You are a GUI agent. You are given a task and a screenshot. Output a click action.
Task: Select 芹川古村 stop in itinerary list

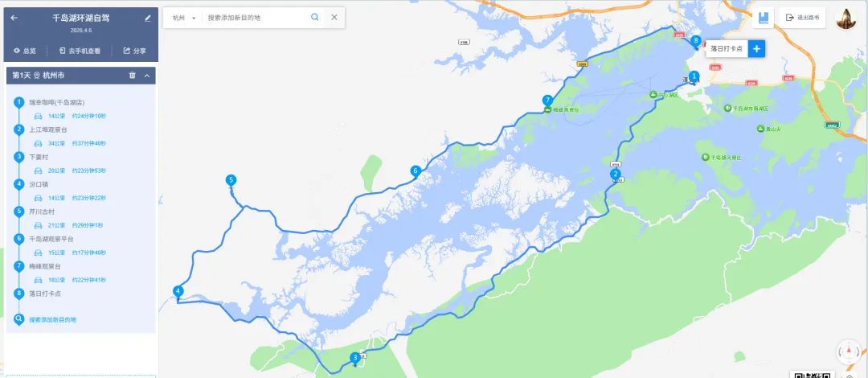[42, 212]
